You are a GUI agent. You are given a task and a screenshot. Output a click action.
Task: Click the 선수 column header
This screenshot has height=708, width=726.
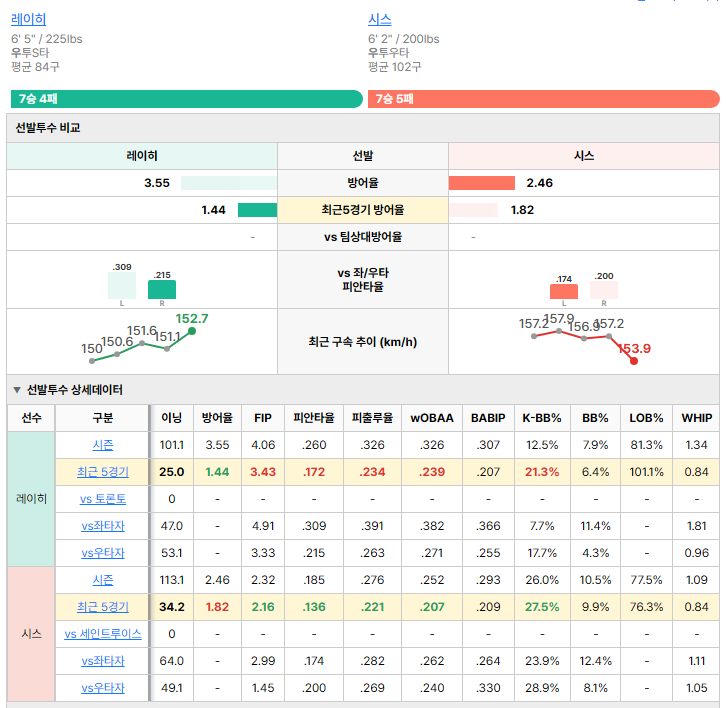click(31, 418)
